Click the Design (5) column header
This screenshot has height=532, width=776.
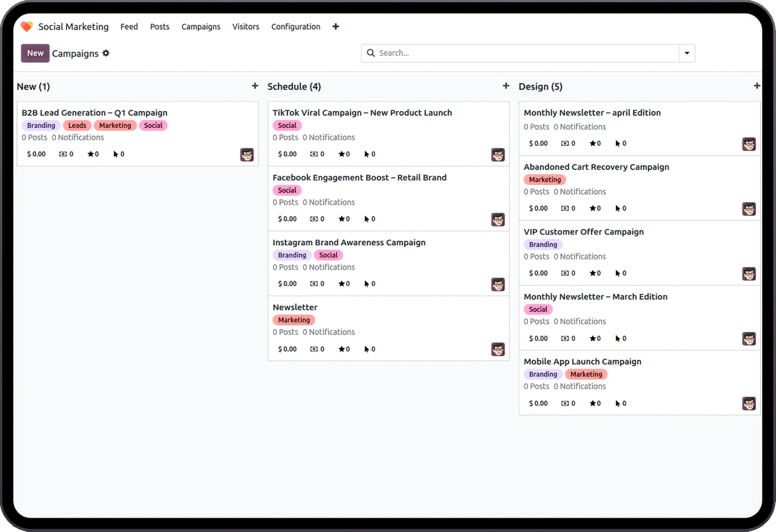tap(540, 87)
